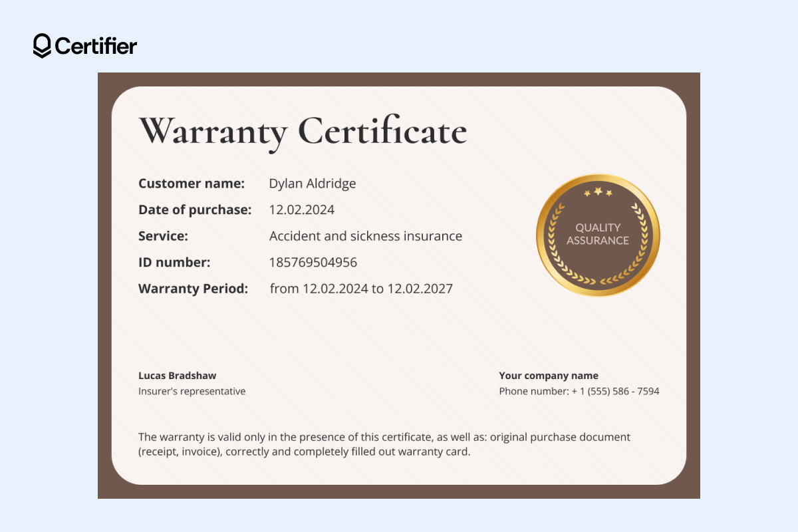798x532 pixels.
Task: Click the Date of purchase value 12.02.2024
Action: [x=302, y=209]
